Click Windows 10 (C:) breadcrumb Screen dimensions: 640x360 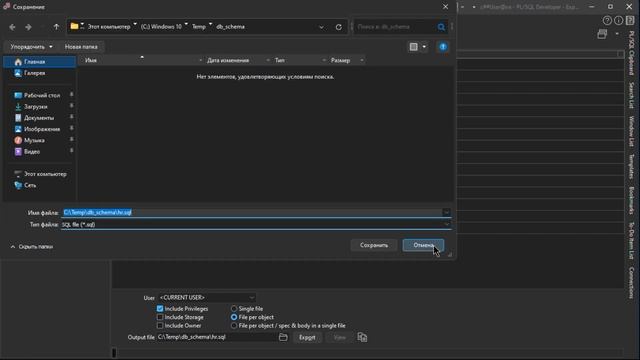[x=161, y=27]
